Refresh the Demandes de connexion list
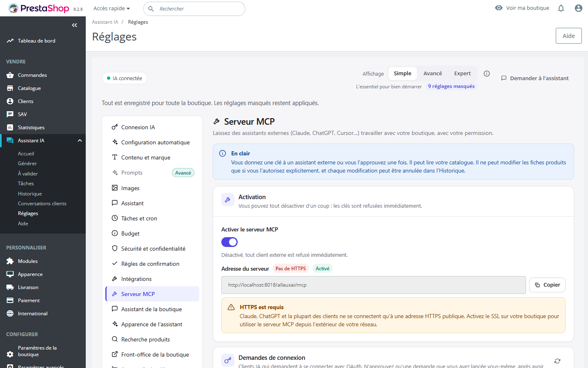 (x=557, y=361)
